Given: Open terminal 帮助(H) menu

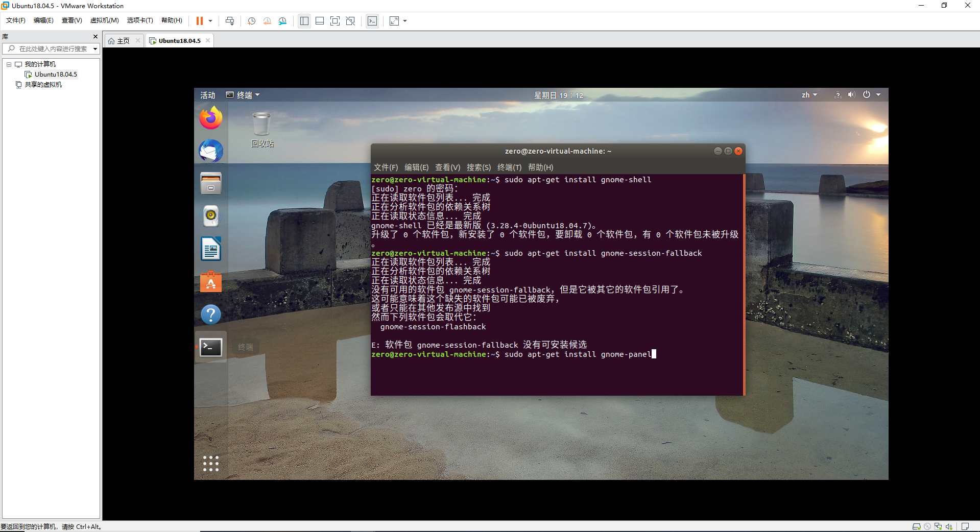Looking at the screenshot, I should 541,167.
